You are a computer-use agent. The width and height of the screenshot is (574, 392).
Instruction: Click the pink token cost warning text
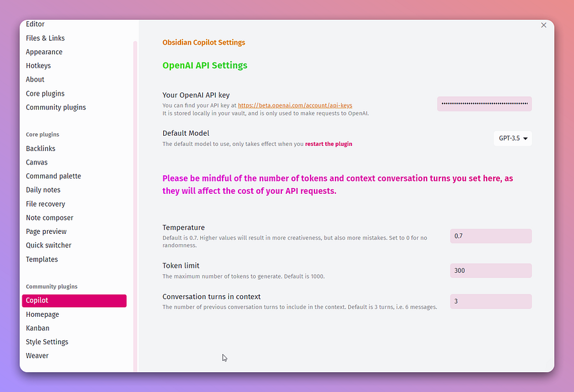tap(337, 184)
